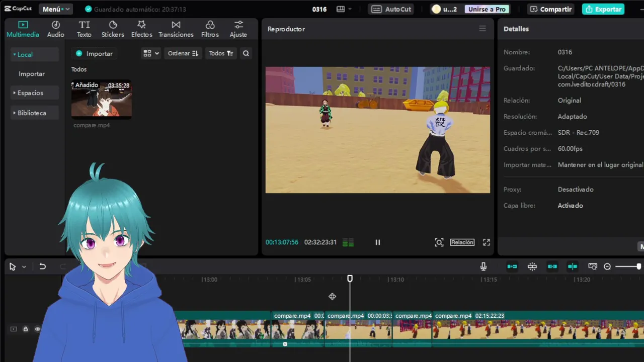Switch to the Filtros tab
Image resolution: width=644 pixels, height=362 pixels.
[210, 29]
